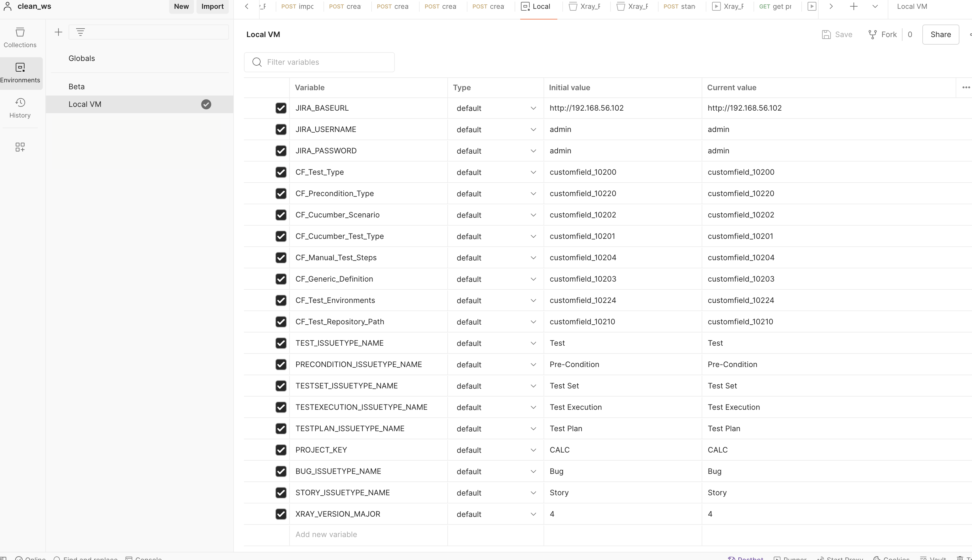Expand type dropdown for XRAY_VERSION_MAJOR variable
This screenshot has width=972, height=560.
pyautogui.click(x=533, y=514)
